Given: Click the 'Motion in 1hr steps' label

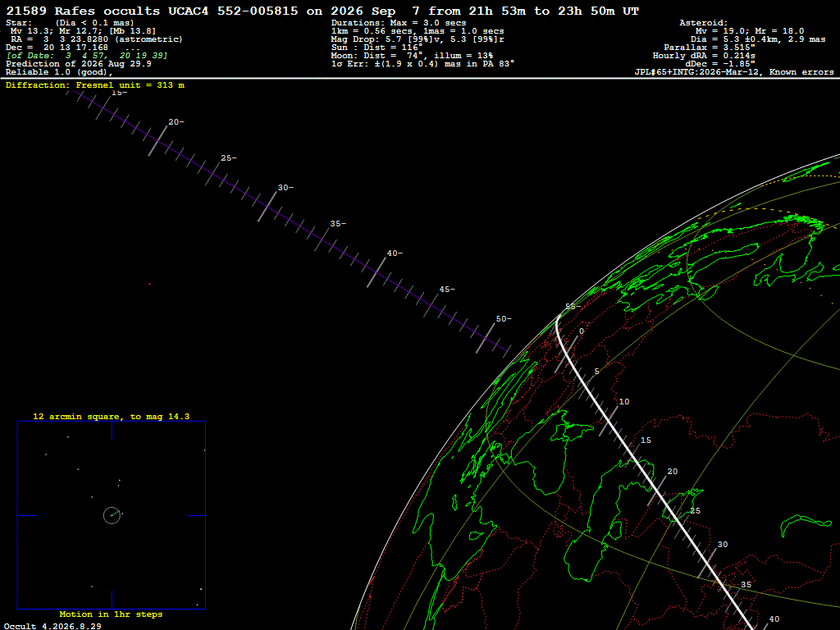Looking at the screenshot, I should pos(111,614).
